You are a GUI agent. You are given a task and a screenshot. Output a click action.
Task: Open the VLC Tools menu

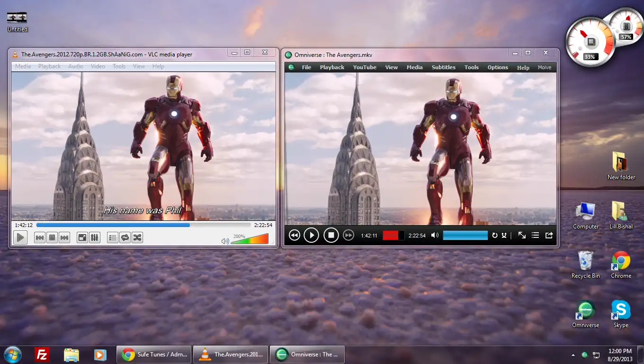[119, 66]
